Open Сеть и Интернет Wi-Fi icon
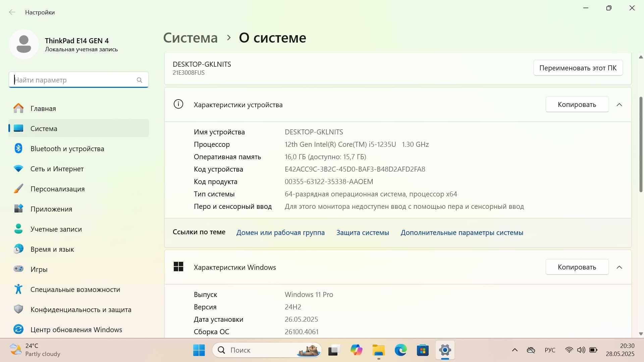The height and width of the screenshot is (362, 644). tap(18, 169)
